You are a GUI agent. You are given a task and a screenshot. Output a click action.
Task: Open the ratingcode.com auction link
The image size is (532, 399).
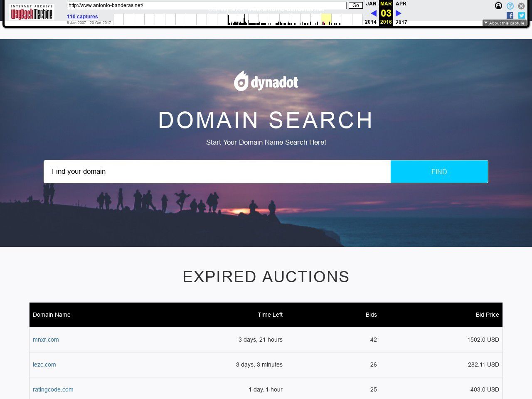point(53,389)
